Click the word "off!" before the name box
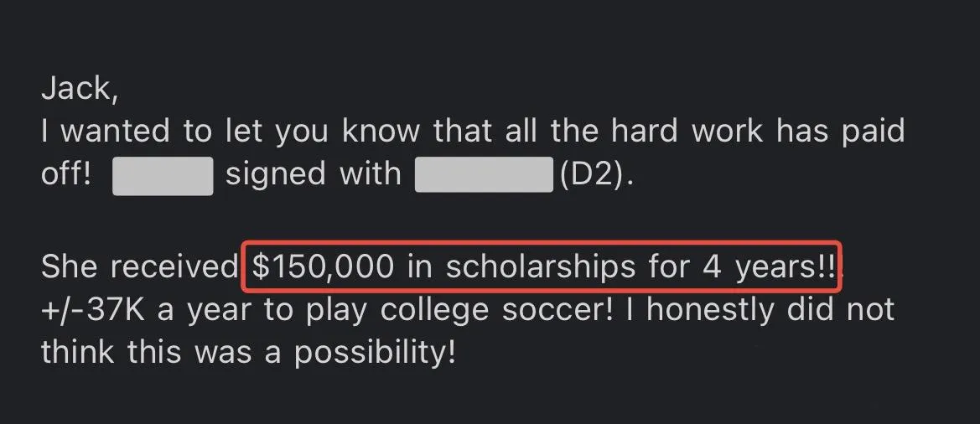The image size is (980, 424). (x=65, y=174)
